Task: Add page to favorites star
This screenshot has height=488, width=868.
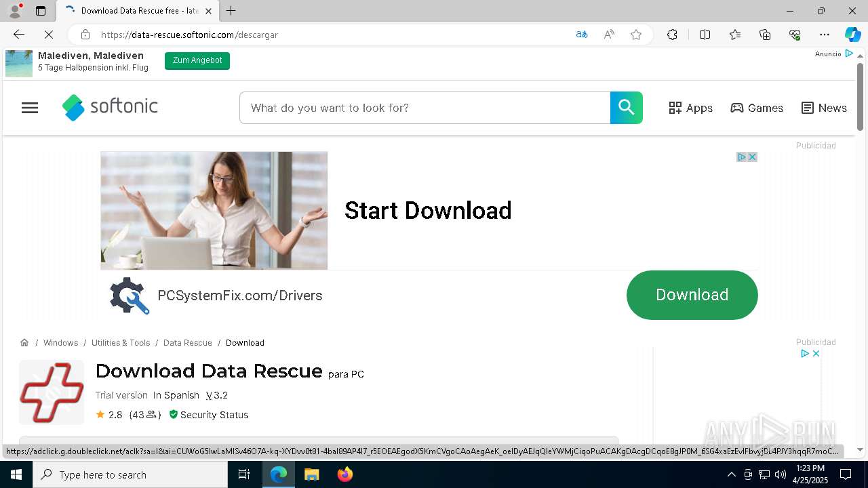Action: coord(636,35)
